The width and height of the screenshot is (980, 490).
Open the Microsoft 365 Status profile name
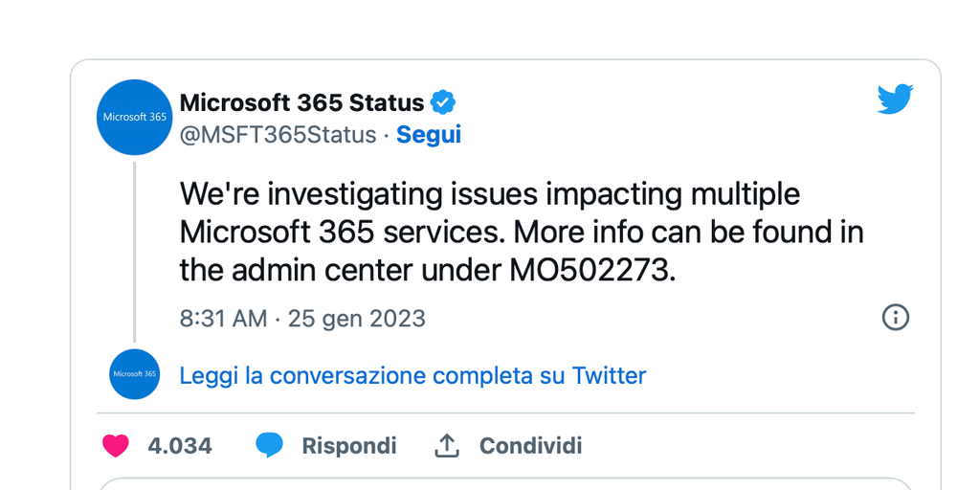pos(301,102)
